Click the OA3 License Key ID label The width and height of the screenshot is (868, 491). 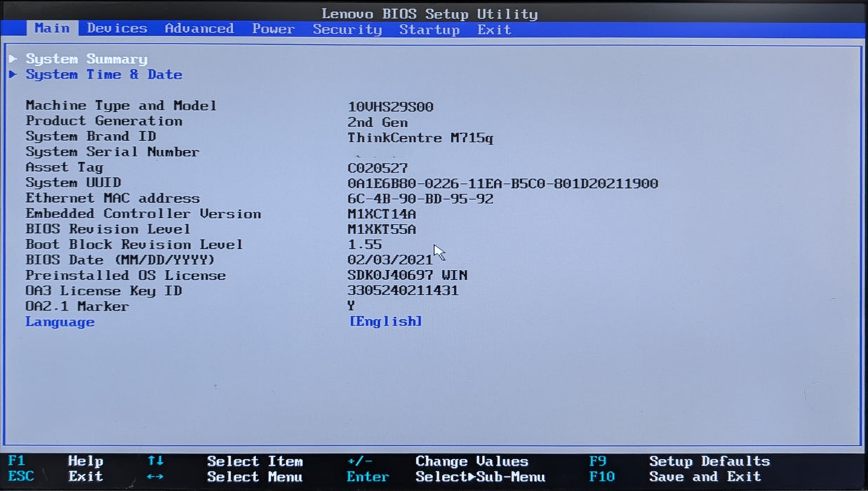point(104,291)
